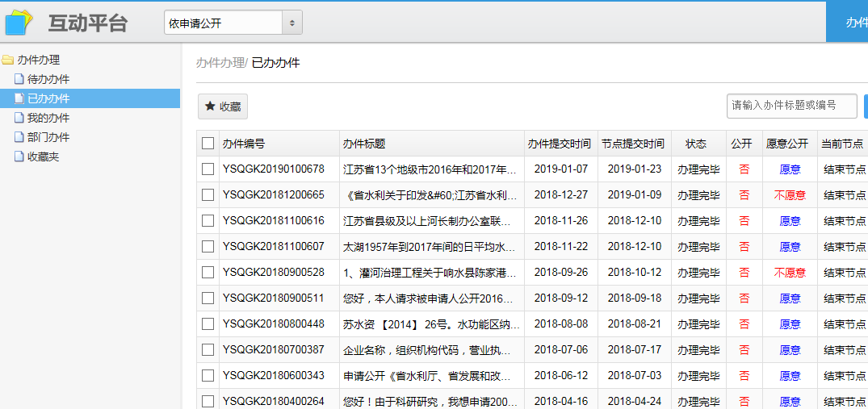Viewport: 868px width, 409px height.
Task: Check the box for YSQGK20180400264
Action: click(x=208, y=401)
